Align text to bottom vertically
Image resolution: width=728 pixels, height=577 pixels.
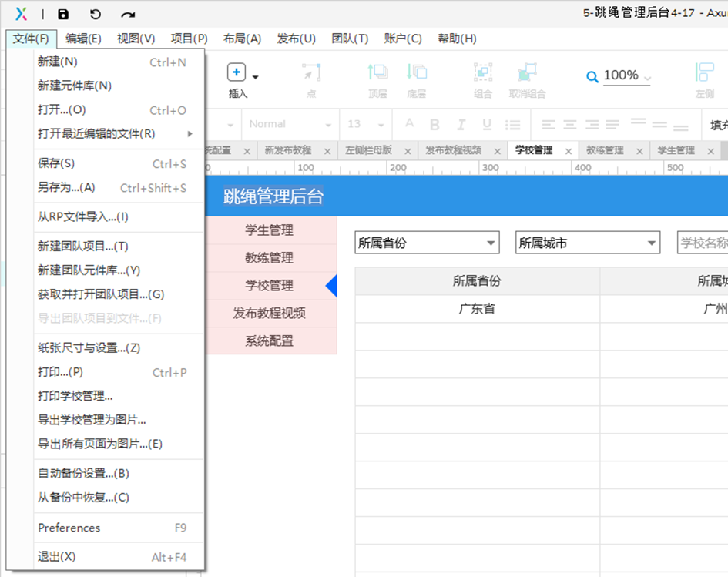click(681, 127)
